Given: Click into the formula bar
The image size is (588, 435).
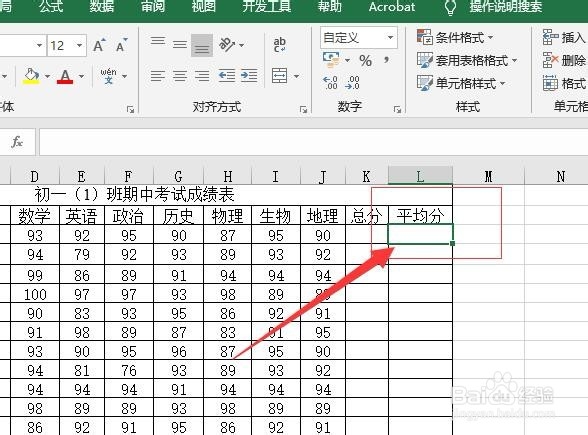Looking at the screenshot, I should 314,142.
